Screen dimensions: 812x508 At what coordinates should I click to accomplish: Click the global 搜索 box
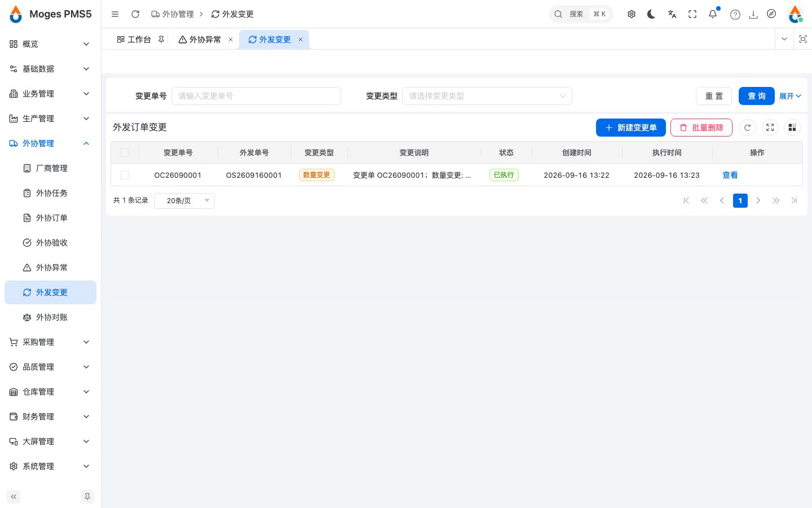[581, 14]
